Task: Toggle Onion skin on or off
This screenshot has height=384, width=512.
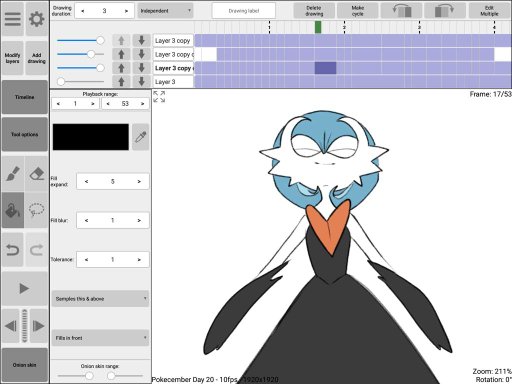Action: tap(25, 365)
